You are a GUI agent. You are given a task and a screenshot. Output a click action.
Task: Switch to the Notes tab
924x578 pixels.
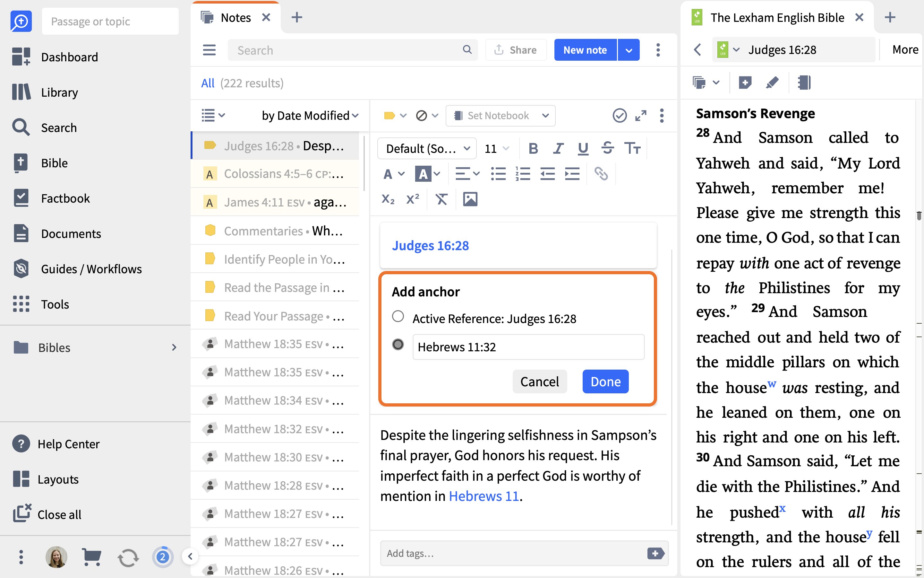click(235, 18)
